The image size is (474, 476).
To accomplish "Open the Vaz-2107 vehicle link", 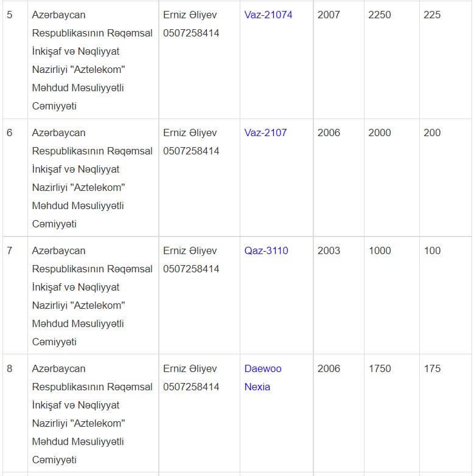I will (265, 133).
